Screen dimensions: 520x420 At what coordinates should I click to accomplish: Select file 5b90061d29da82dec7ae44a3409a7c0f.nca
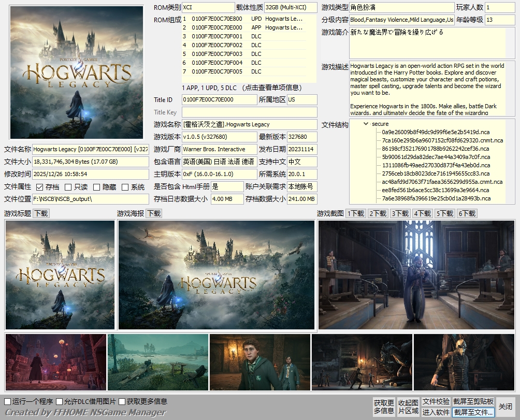pos(436,157)
